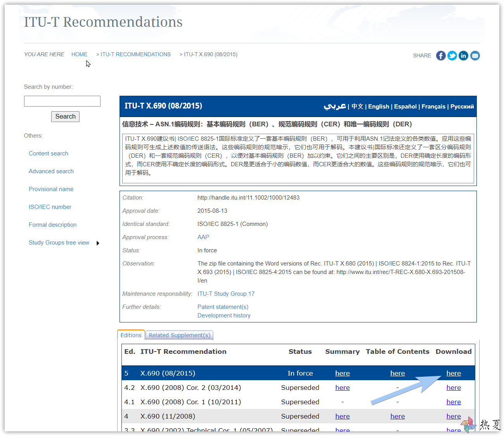Open the Editions tab
Image resolution: width=504 pixels, height=436 pixels.
click(131, 335)
